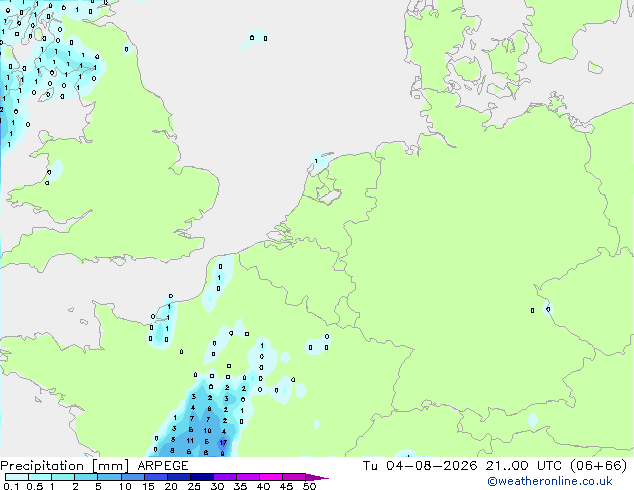Click the purple arrow above 50 mm

click(x=317, y=477)
